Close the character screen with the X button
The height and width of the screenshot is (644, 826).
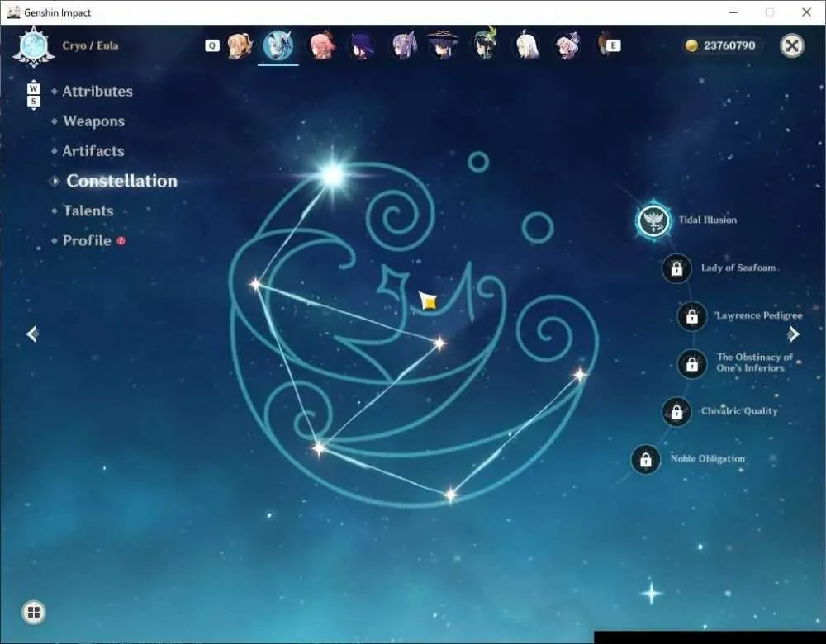coord(792,45)
